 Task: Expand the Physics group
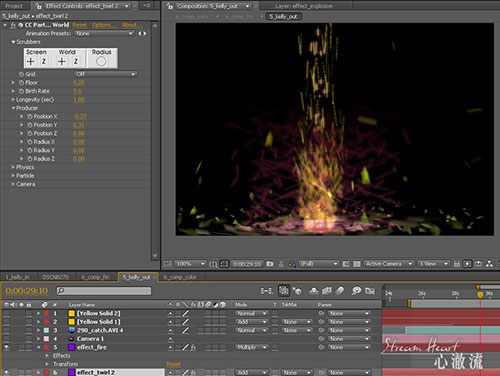(x=13, y=167)
